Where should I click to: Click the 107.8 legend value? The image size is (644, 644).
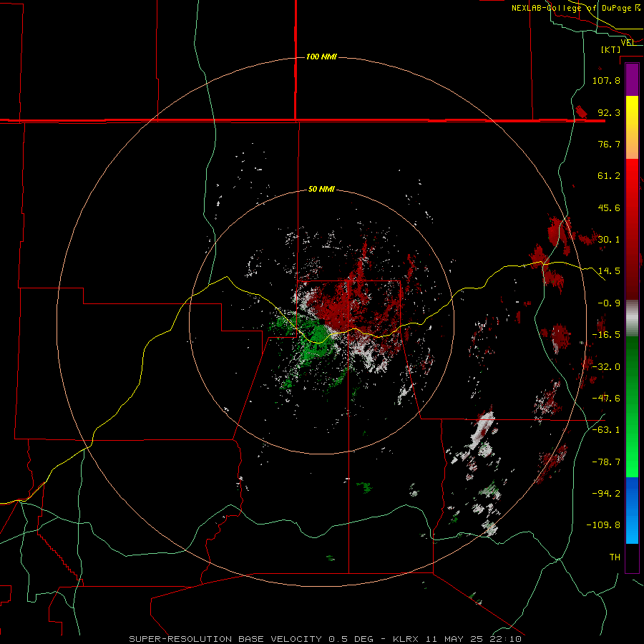click(606, 80)
